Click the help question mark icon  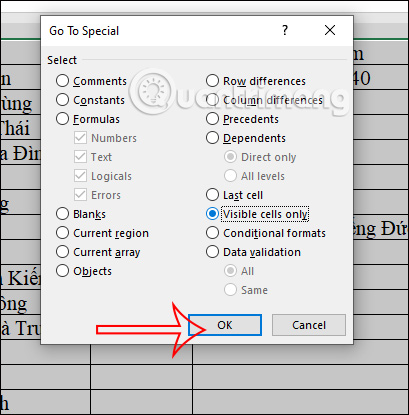point(285,30)
